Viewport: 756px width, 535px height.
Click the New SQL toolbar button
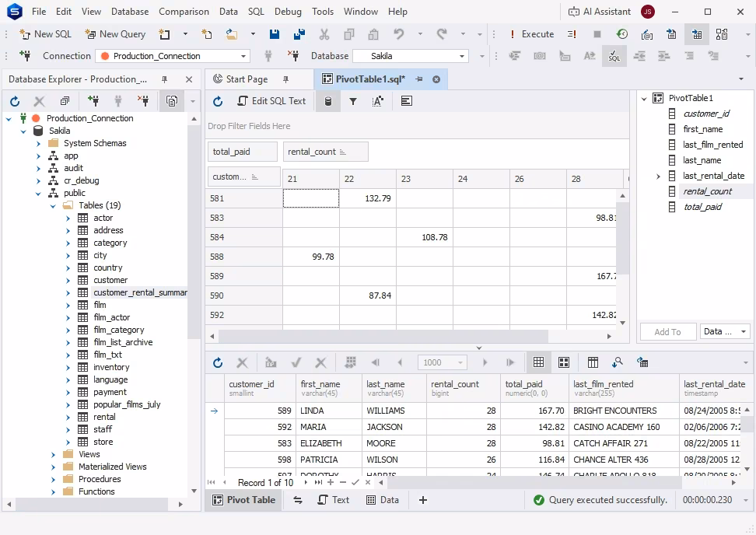[45, 34]
